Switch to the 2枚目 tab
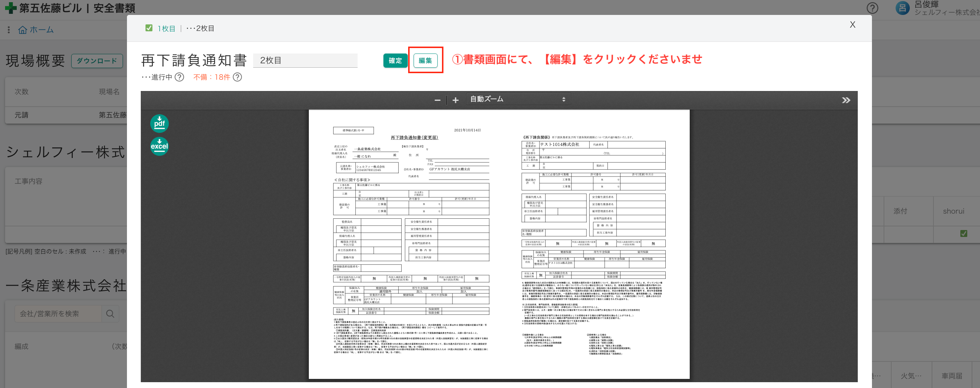This screenshot has width=980, height=388. (204, 28)
